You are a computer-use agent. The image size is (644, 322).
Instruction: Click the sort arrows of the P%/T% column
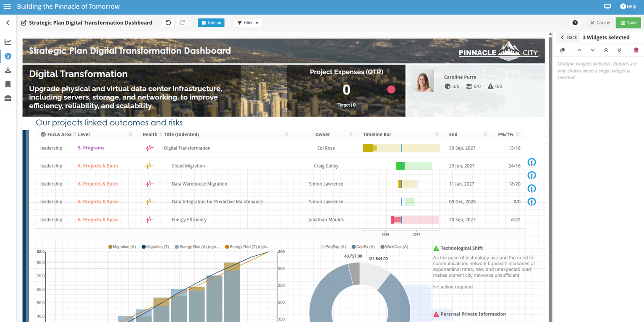tap(518, 135)
